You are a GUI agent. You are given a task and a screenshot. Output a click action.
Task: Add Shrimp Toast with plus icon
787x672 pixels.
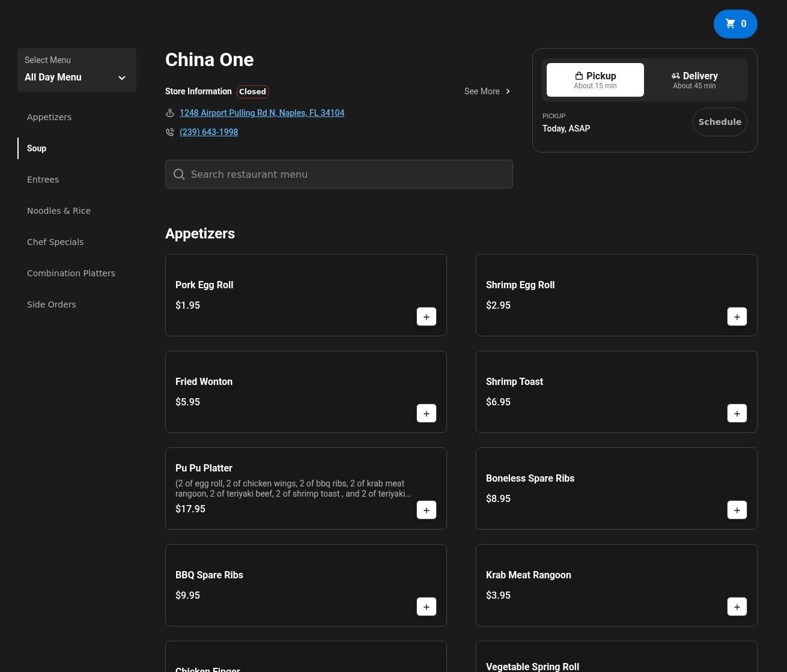(737, 413)
